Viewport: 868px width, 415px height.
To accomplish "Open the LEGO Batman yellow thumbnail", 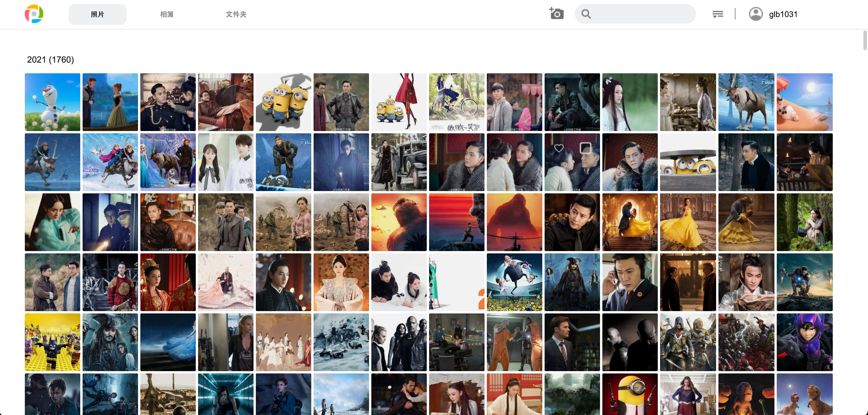I will click(53, 342).
